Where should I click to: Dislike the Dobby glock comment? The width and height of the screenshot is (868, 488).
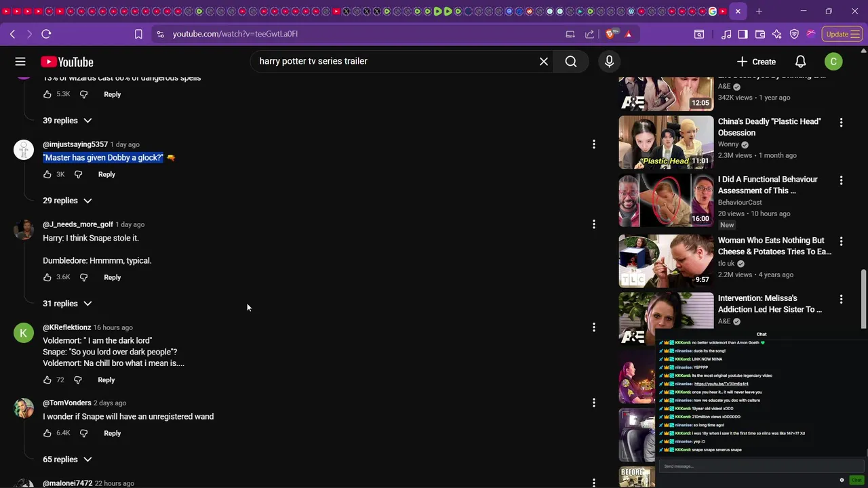click(78, 174)
